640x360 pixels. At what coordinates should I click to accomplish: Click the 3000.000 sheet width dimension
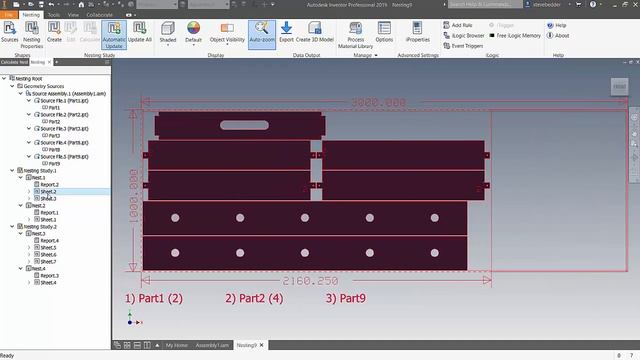[x=378, y=102]
